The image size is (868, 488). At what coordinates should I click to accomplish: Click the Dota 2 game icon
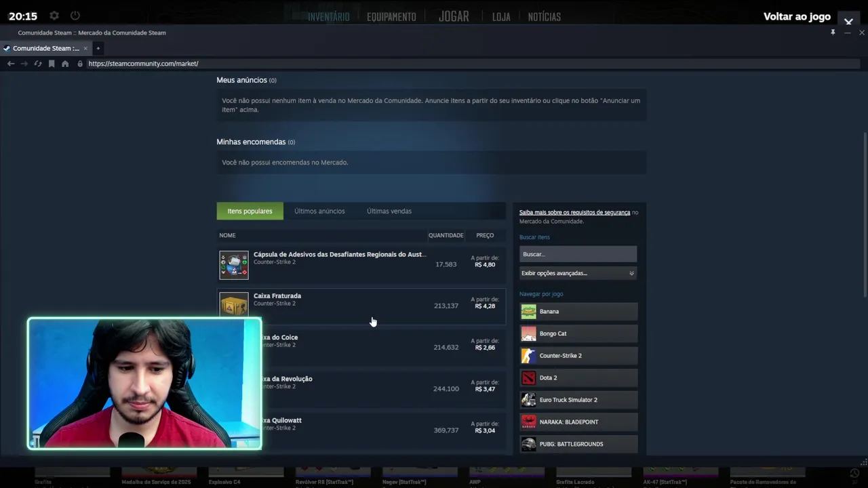coord(528,378)
